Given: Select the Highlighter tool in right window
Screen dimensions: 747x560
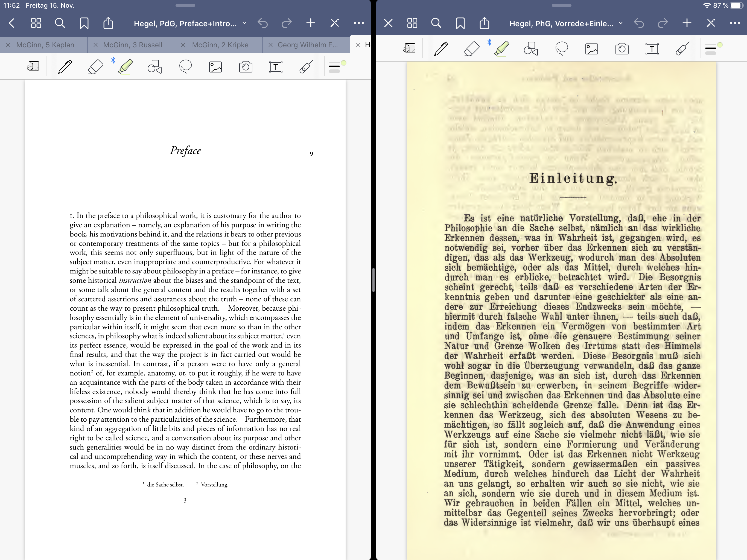Looking at the screenshot, I should tap(501, 49).
